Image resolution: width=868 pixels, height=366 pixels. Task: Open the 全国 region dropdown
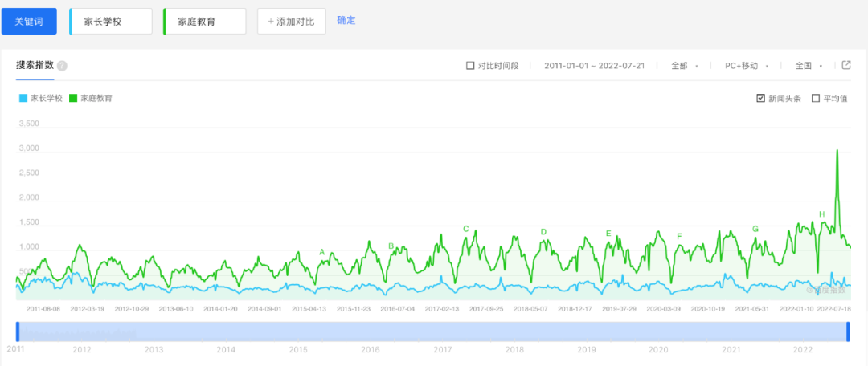[808, 66]
